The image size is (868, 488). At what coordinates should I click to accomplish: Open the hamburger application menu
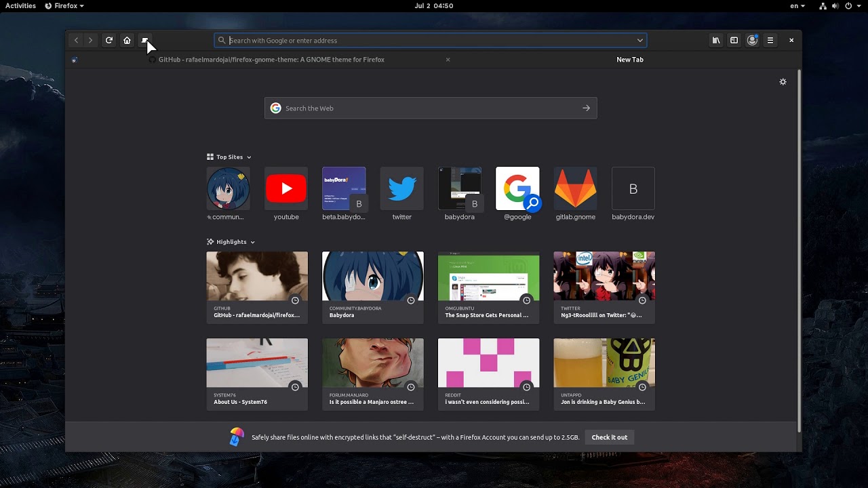[770, 41]
